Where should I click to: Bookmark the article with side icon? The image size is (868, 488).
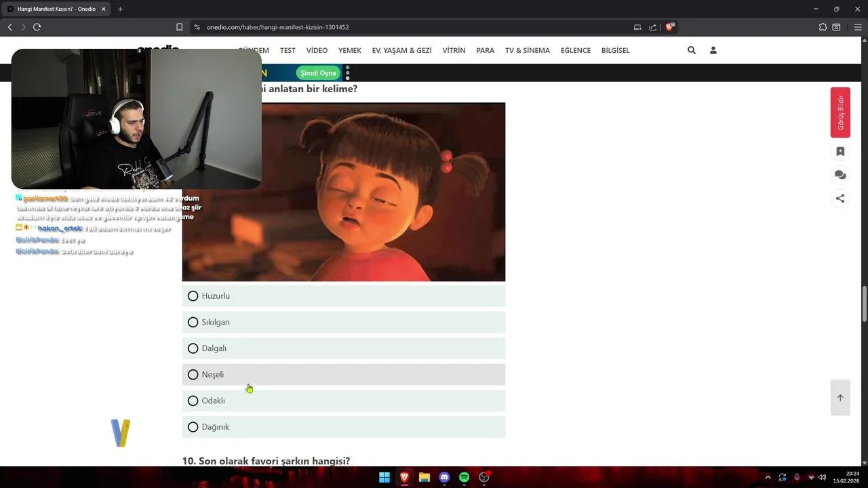[840, 152]
